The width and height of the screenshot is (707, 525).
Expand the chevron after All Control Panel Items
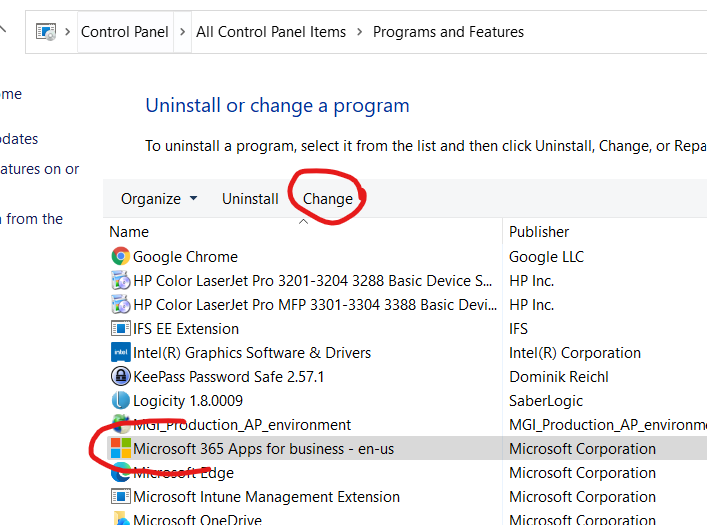tap(359, 32)
